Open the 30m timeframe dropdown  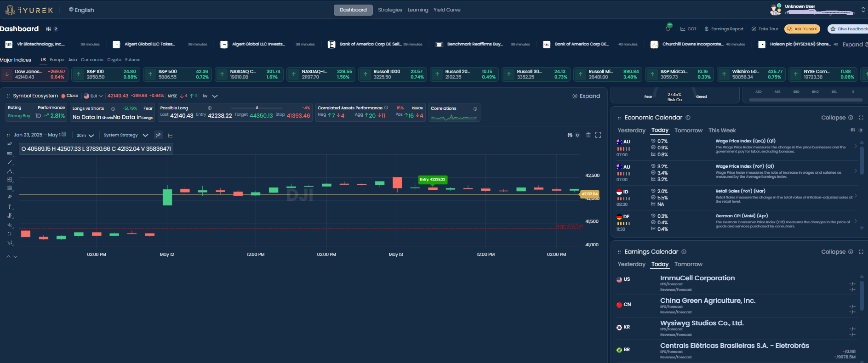click(x=85, y=136)
